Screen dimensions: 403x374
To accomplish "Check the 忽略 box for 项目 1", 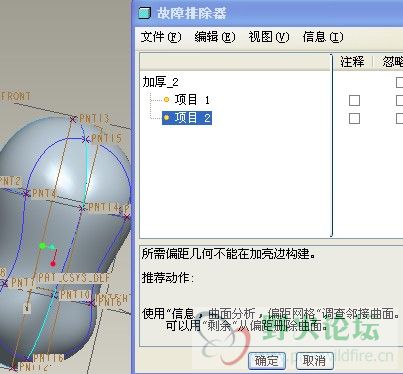I will pos(399,100).
